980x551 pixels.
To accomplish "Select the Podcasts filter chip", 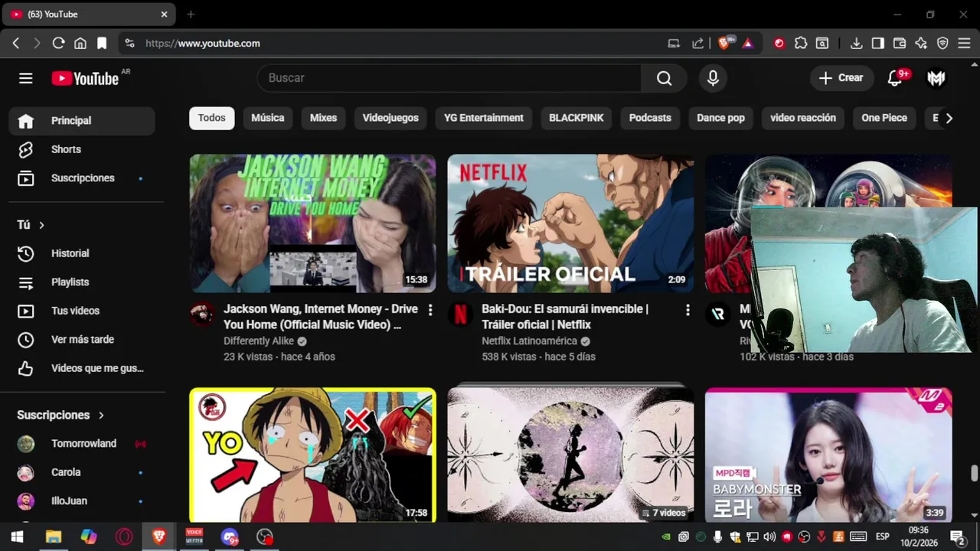I will (x=650, y=118).
